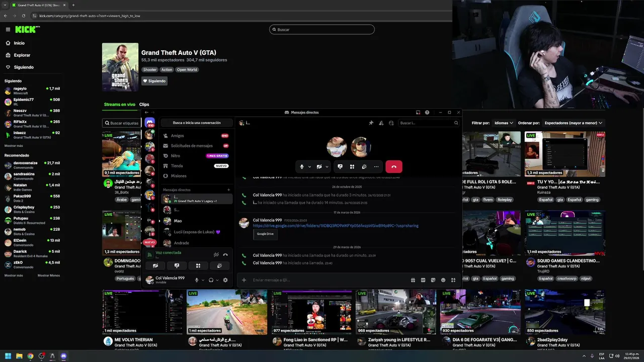Hang up the call with red button
Screen dimensions: 644x362
394,166
